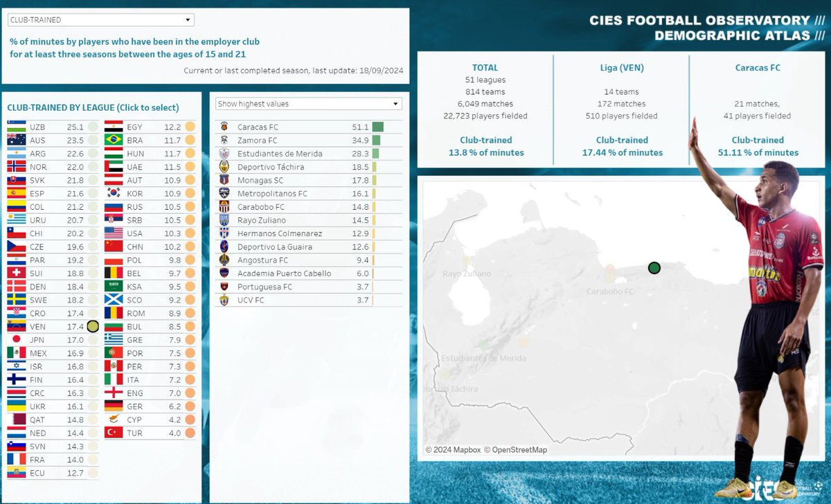
Task: Click the UCV FC crest
Action: 224,300
